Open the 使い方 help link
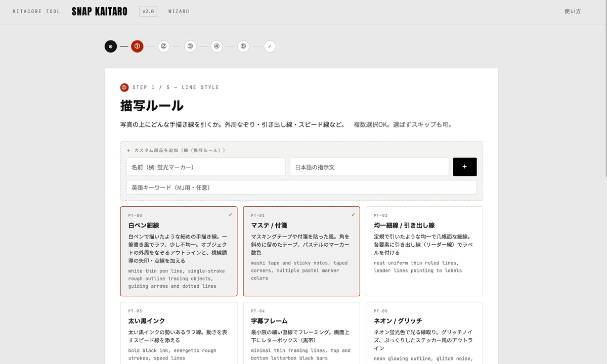 [573, 12]
